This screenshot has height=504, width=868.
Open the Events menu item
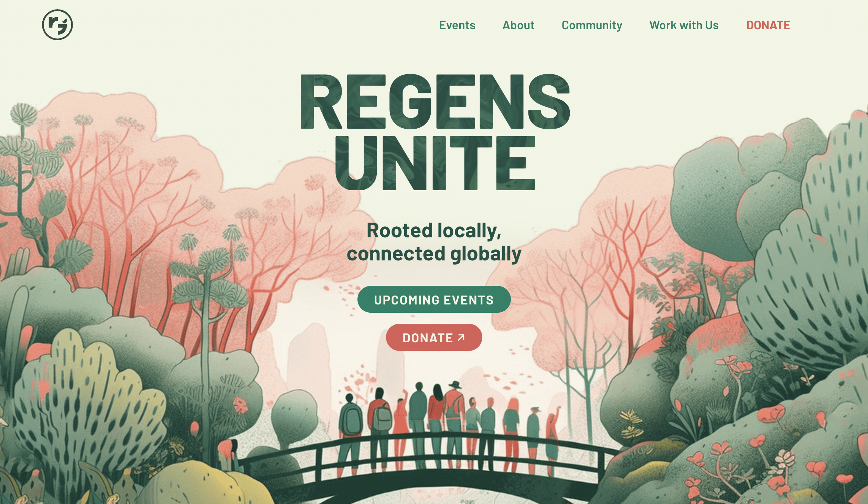click(457, 25)
